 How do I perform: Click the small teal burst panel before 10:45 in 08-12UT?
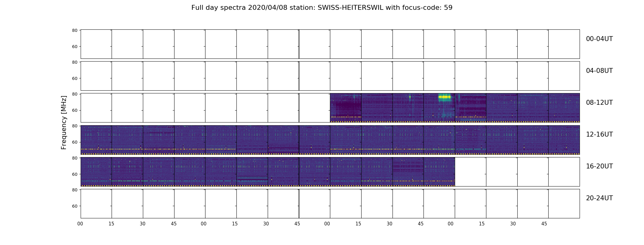(x=408, y=108)
